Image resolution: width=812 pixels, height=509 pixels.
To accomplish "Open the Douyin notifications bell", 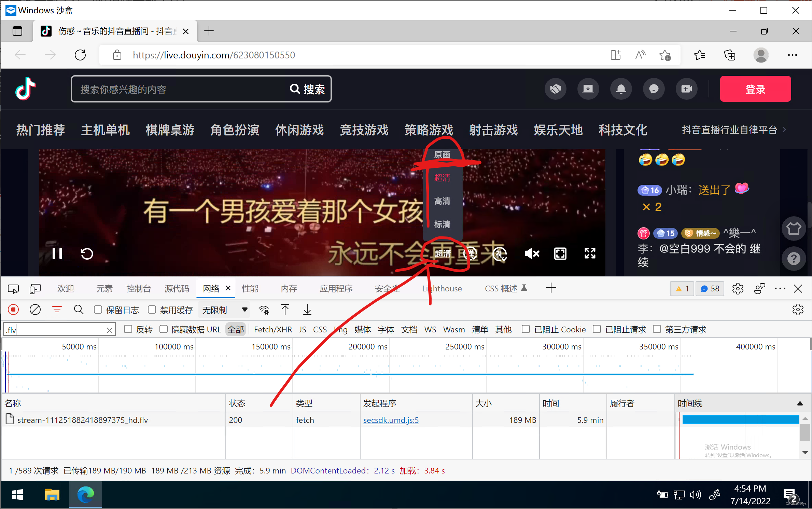I will click(x=621, y=89).
